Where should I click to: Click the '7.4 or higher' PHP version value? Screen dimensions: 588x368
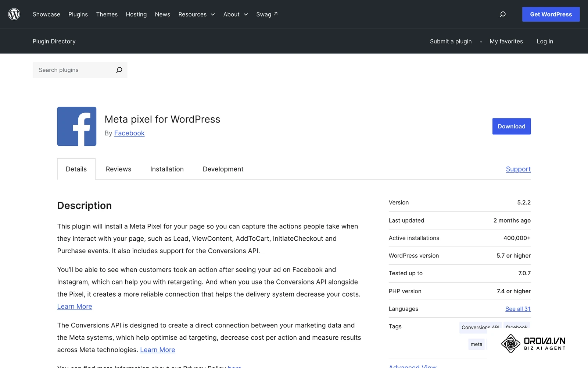[x=514, y=291]
